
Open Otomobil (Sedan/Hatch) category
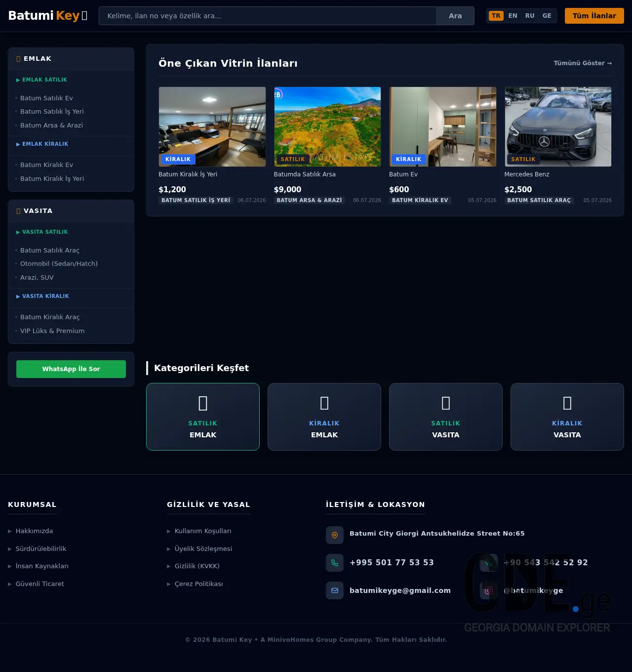tap(59, 263)
